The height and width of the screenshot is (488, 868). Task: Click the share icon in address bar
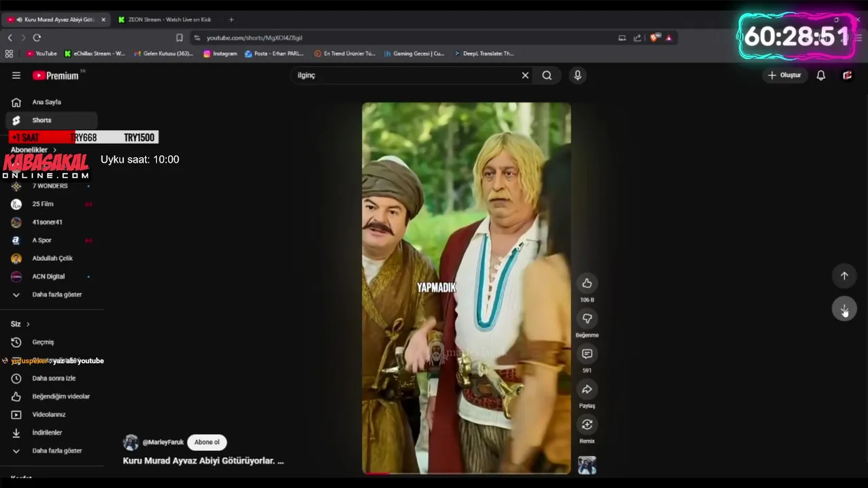[x=637, y=38]
